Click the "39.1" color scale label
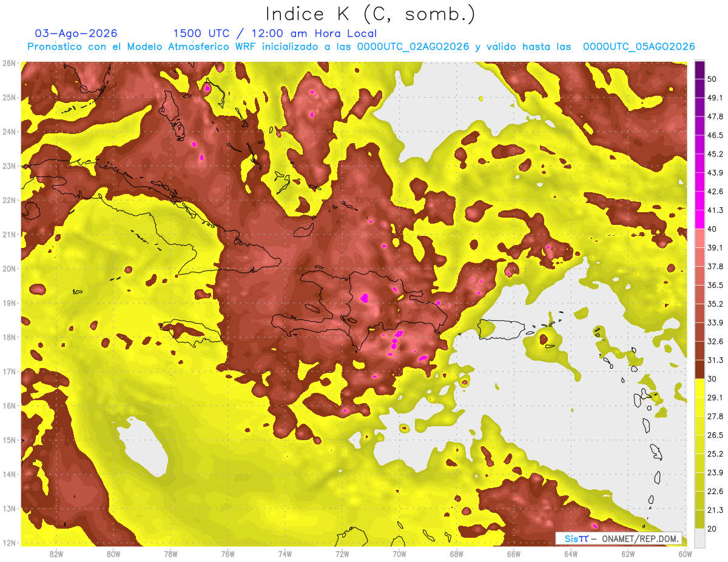 click(715, 247)
